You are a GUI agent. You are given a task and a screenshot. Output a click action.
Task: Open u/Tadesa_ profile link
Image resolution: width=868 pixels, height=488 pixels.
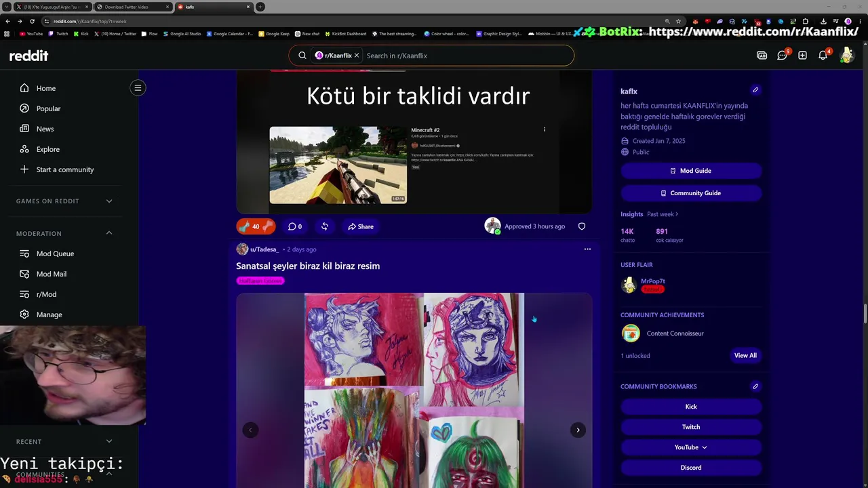click(x=264, y=249)
